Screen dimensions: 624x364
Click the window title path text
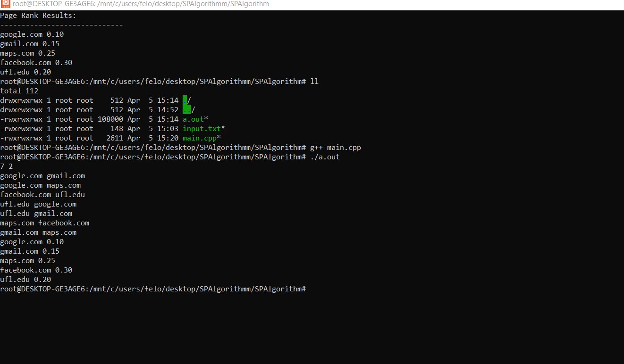141,4
